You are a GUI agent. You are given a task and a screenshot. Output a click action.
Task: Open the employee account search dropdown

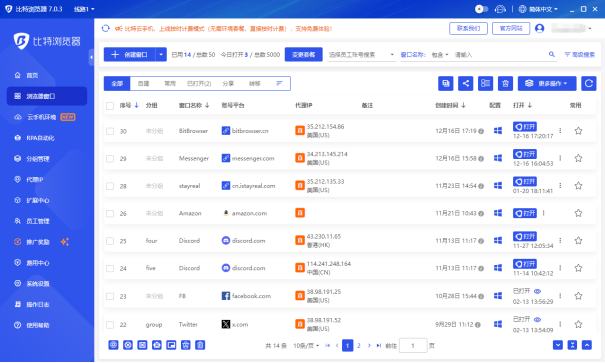point(361,55)
